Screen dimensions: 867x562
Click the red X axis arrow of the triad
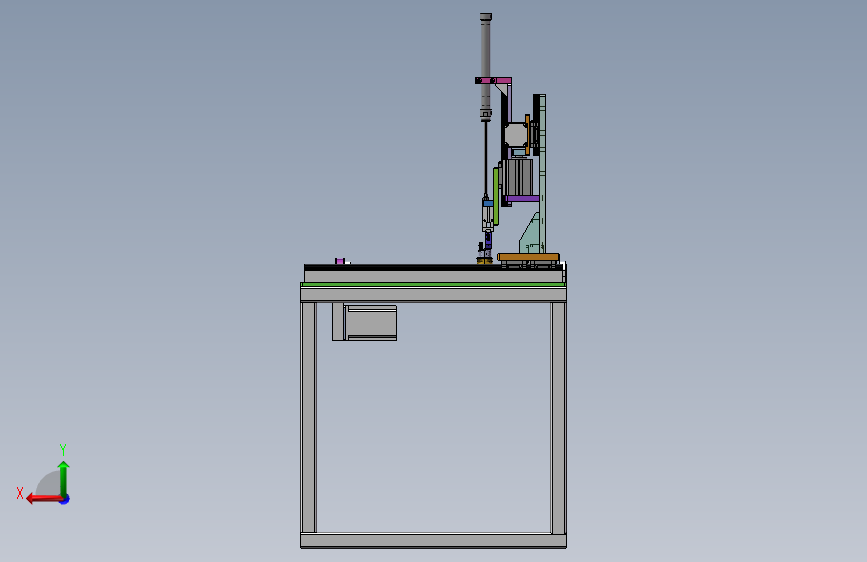click(44, 499)
